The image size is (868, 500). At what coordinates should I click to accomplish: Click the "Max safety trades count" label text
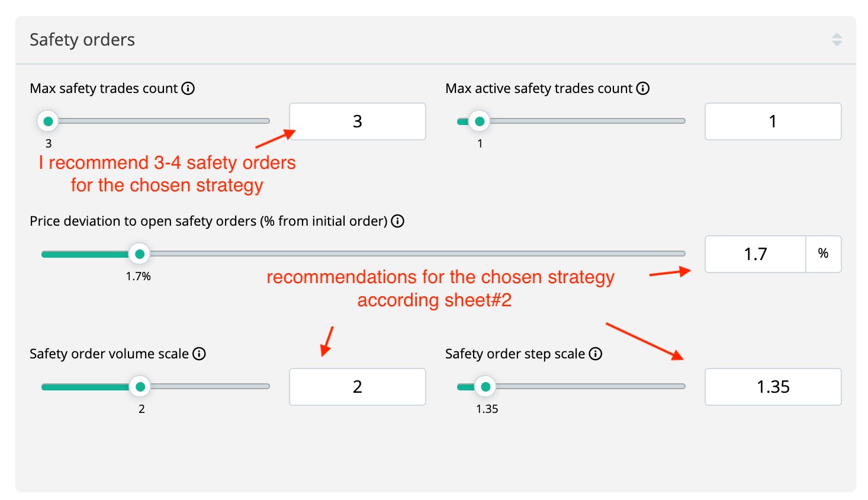(x=104, y=88)
